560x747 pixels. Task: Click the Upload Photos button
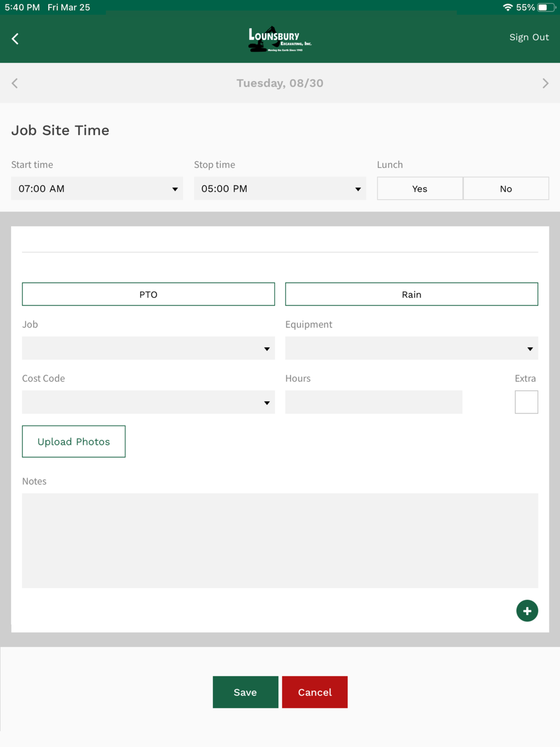(x=74, y=441)
